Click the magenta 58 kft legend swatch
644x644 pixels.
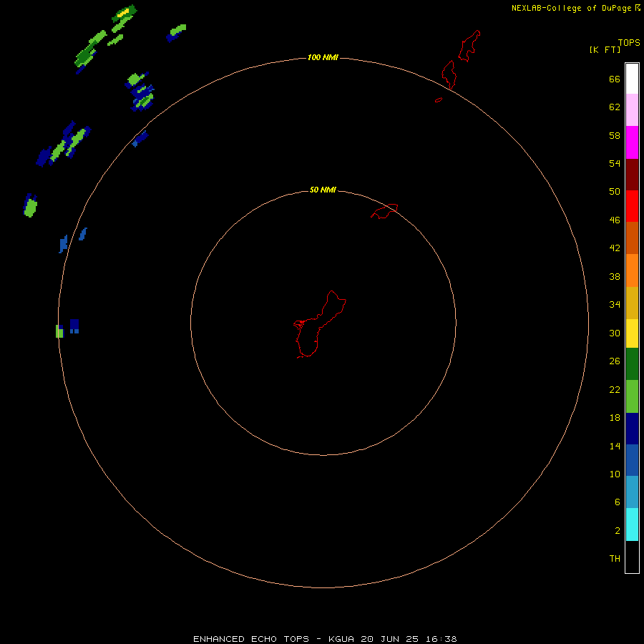[x=632, y=142]
